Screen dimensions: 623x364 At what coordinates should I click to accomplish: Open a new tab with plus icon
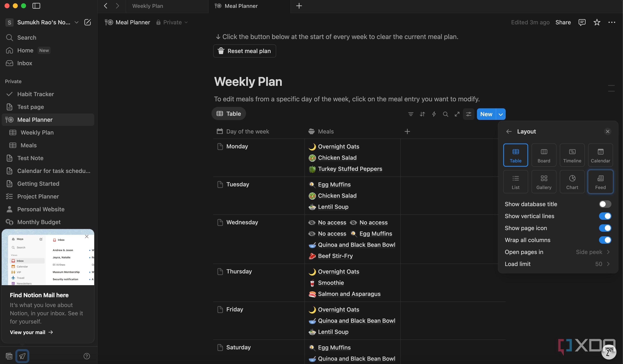click(x=299, y=6)
